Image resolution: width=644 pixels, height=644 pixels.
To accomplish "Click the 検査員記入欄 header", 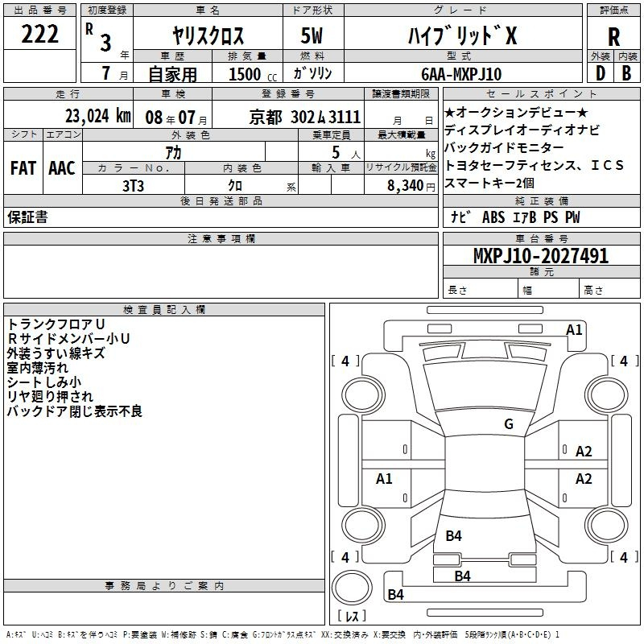I will (164, 310).
